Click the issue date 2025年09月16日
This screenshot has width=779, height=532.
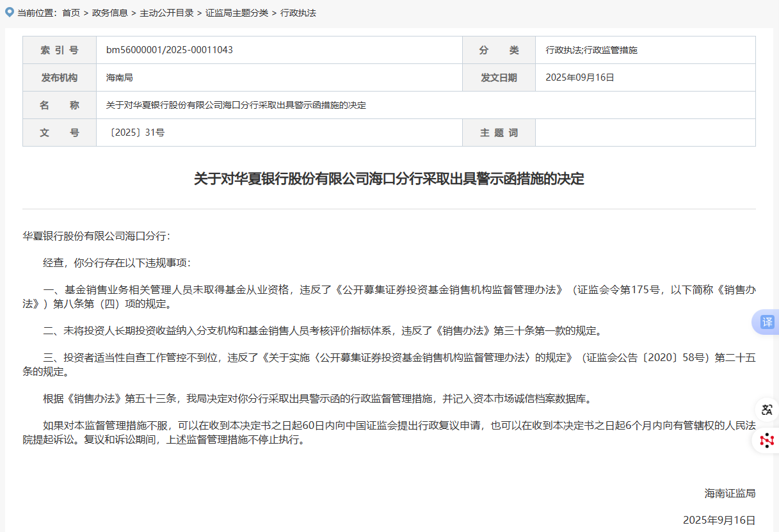click(579, 77)
